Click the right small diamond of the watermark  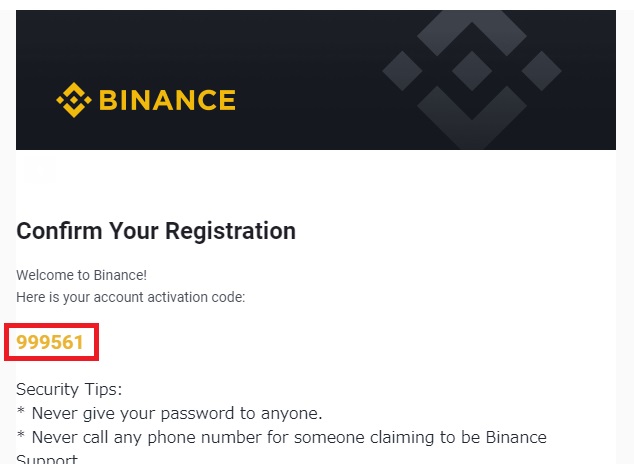[541, 71]
